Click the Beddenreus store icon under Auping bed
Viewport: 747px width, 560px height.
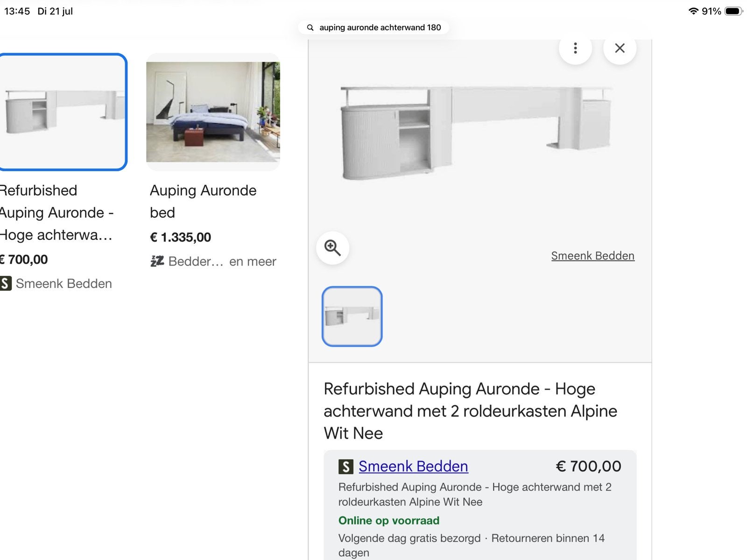click(157, 261)
